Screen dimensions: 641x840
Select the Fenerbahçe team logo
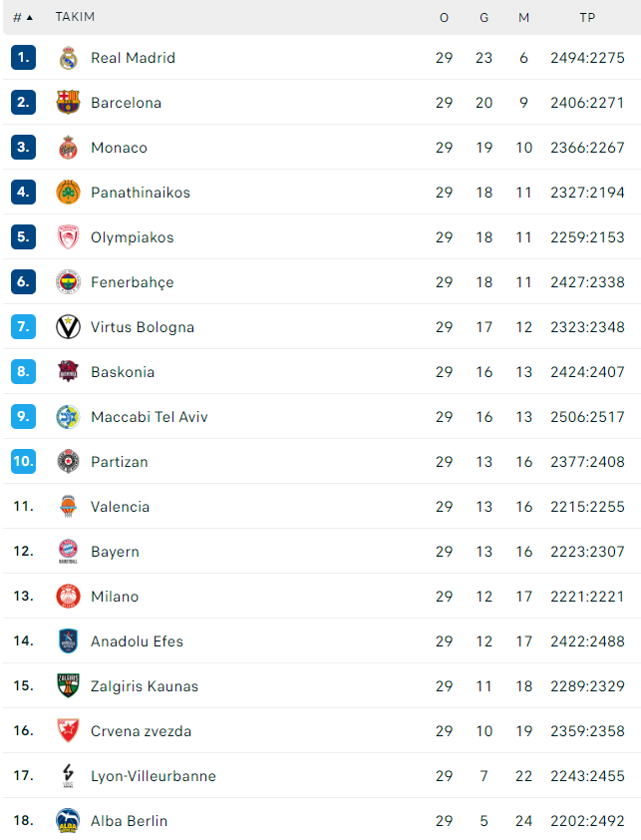click(x=68, y=281)
